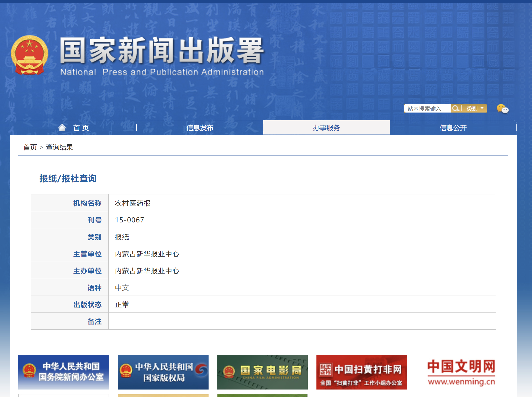Go to the 首页 navigation tab
This screenshot has width=532, height=397.
click(x=81, y=128)
